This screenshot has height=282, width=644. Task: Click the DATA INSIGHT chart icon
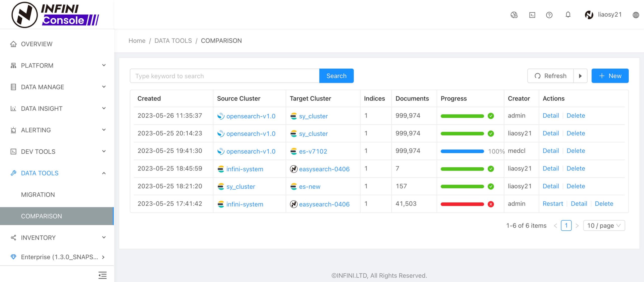[x=13, y=109]
